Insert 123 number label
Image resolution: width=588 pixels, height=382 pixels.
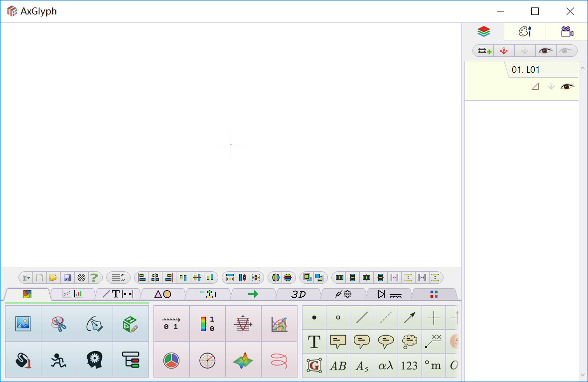click(410, 365)
